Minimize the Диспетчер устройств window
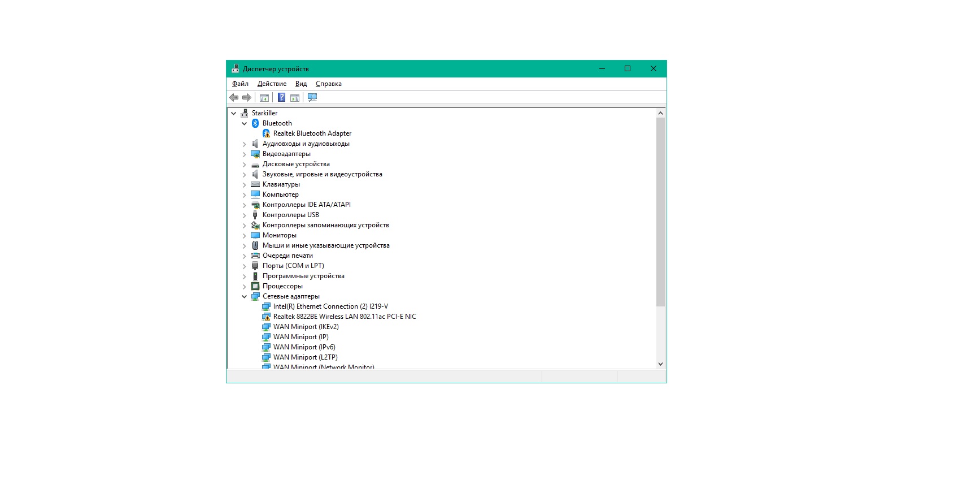 point(602,68)
